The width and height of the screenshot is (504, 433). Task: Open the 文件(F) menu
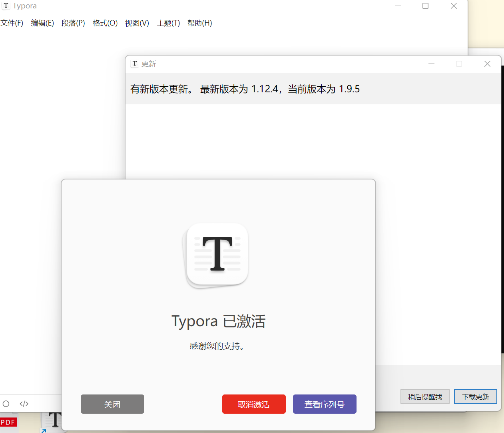[12, 23]
